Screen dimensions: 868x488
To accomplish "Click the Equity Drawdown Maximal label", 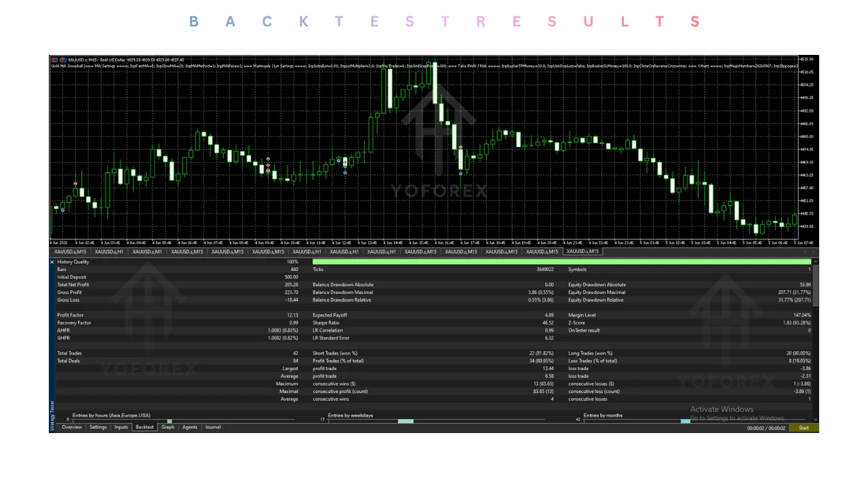I will pyautogui.click(x=597, y=292).
